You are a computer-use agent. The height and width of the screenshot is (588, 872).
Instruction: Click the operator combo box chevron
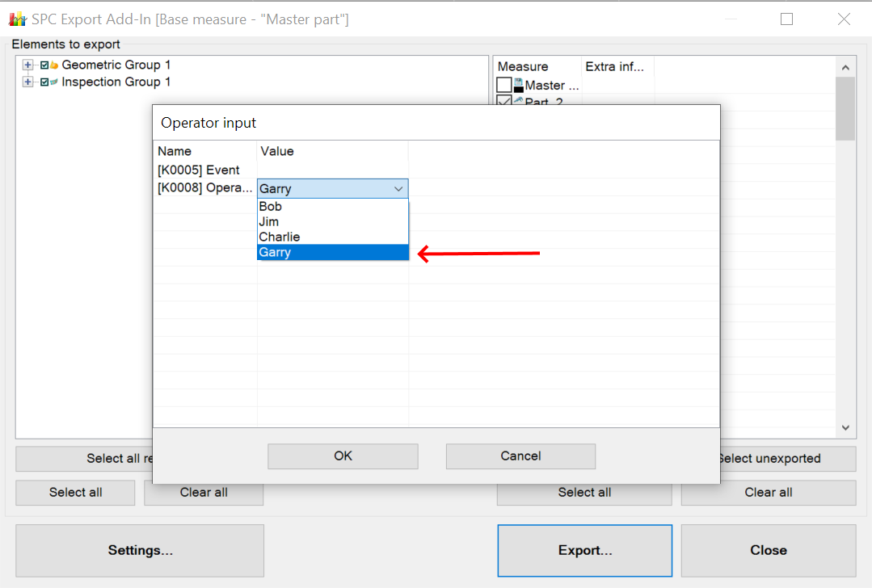pyautogui.click(x=398, y=187)
